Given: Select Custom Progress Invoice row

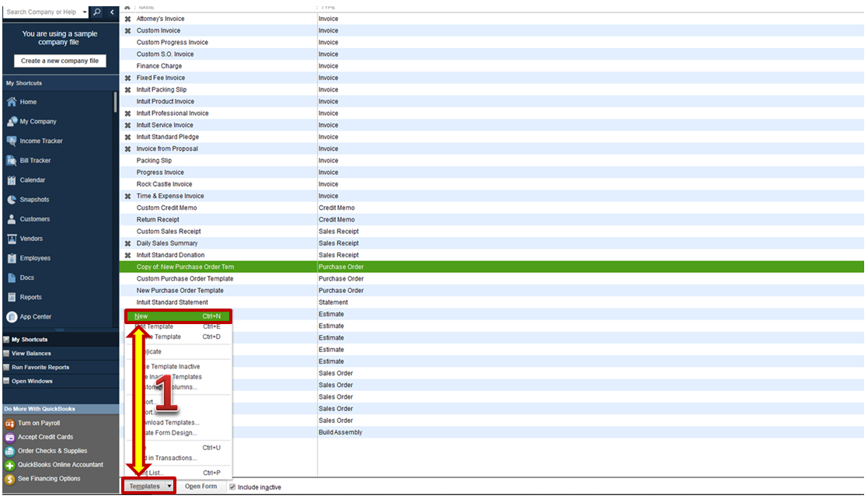Looking at the screenshot, I should (492, 43).
